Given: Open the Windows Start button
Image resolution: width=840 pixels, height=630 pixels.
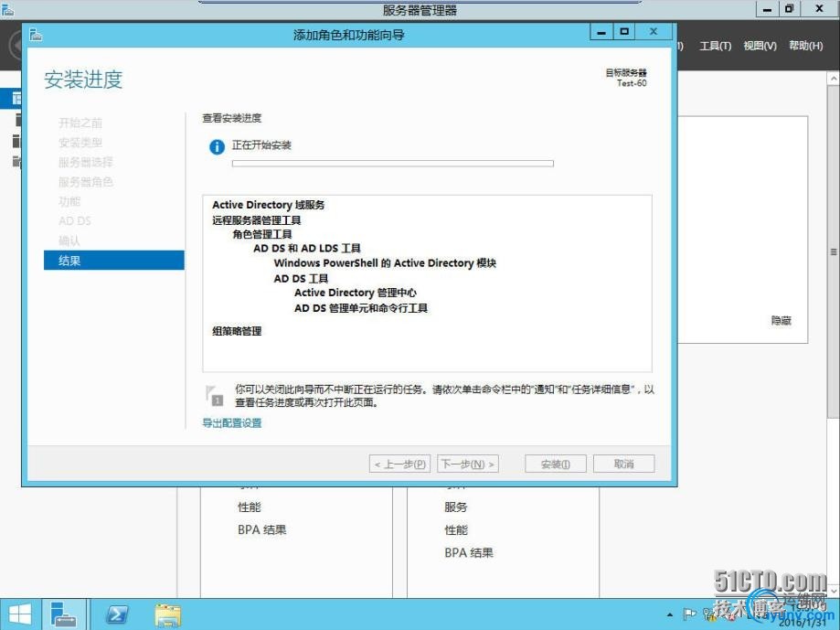Looking at the screenshot, I should point(20,614).
